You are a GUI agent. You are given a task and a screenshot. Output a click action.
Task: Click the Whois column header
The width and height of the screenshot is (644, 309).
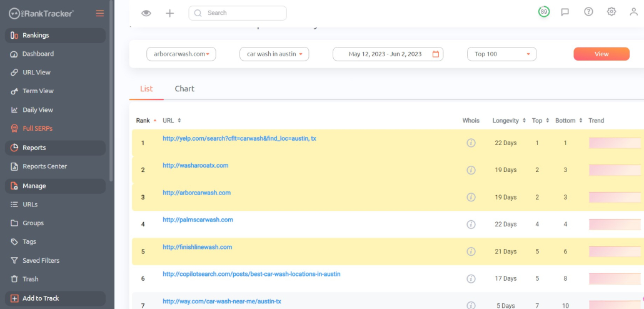pos(471,121)
